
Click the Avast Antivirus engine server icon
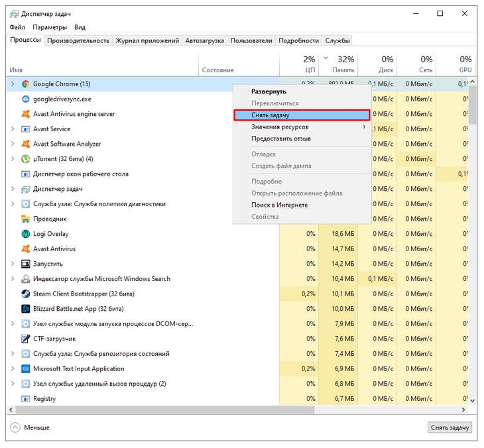26,114
